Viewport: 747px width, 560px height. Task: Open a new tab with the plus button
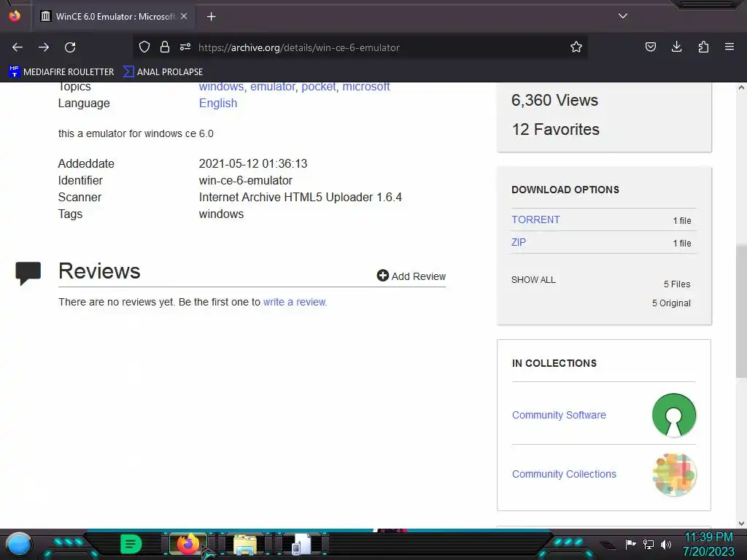(211, 17)
